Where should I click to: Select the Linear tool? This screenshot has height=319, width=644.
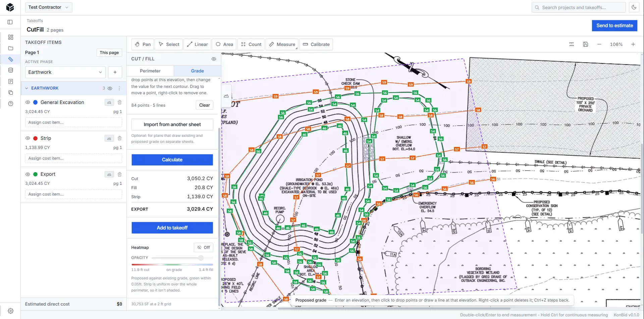(198, 44)
